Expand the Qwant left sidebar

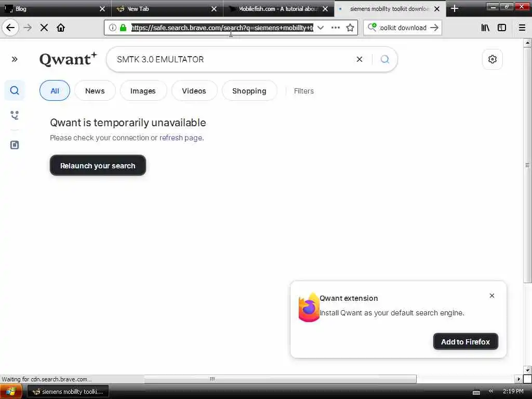(x=14, y=59)
